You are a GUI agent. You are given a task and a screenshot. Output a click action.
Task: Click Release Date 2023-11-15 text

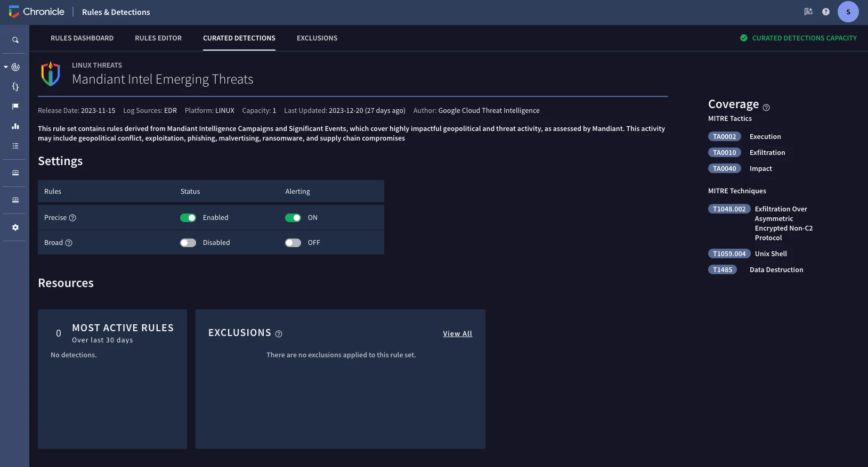click(x=77, y=111)
